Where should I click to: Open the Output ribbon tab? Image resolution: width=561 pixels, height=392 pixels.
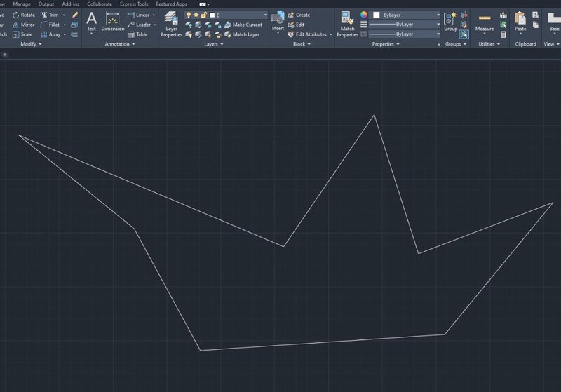46,4
